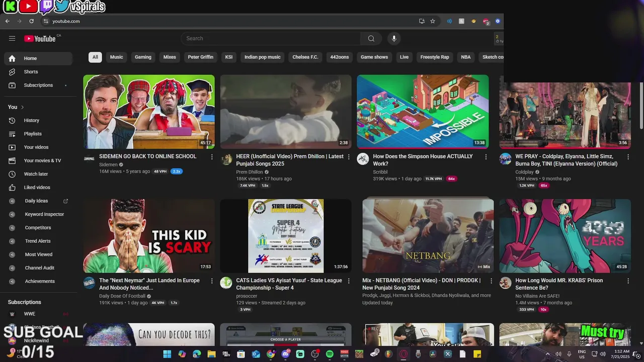Open Trend Alerts in the sidebar
This screenshot has width=644, height=362.
(38, 241)
